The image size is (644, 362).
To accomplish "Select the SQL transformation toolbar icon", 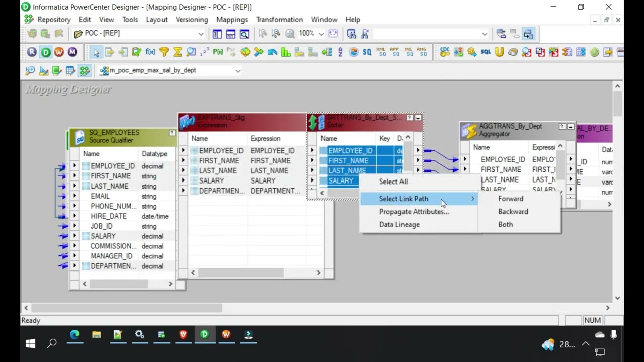I will [x=486, y=52].
